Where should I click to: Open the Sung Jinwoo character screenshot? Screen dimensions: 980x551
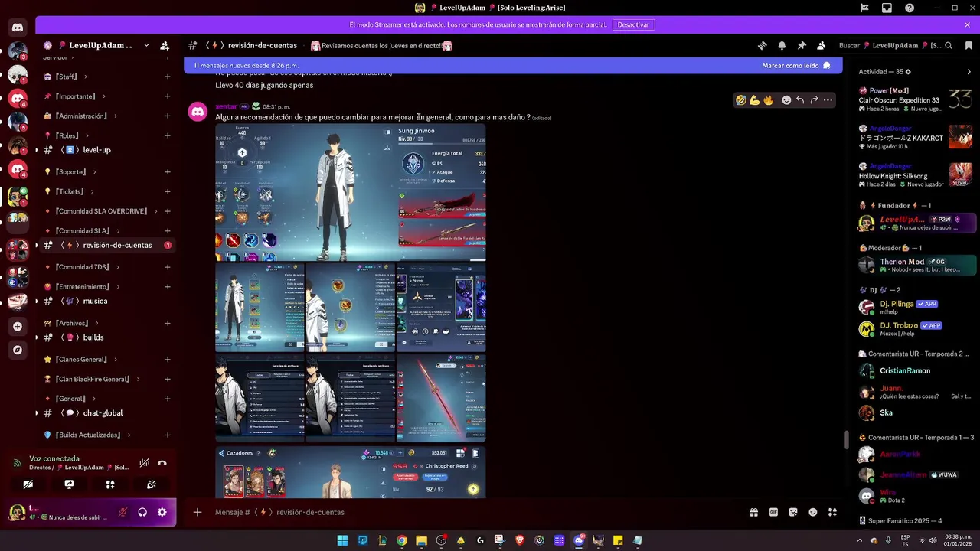(350, 193)
